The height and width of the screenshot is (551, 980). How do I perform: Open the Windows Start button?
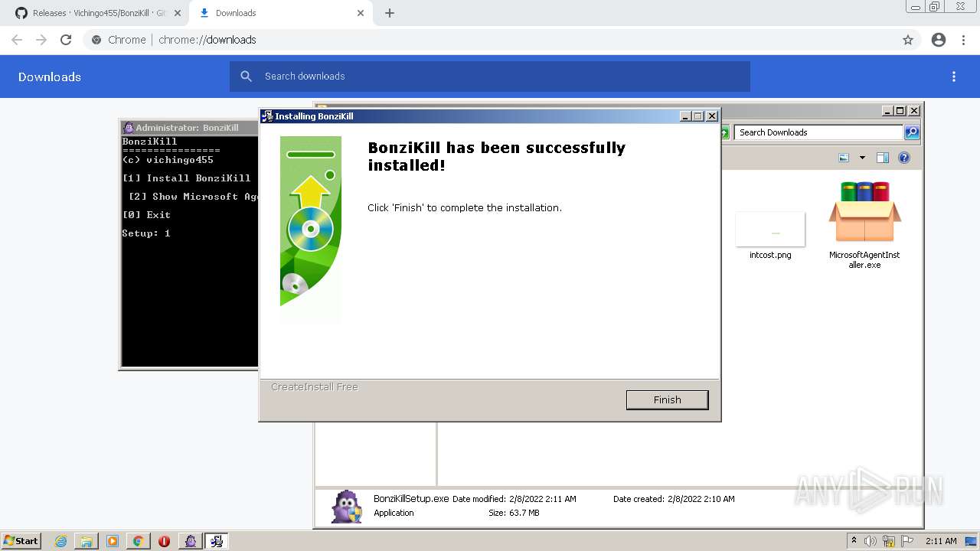click(x=21, y=541)
